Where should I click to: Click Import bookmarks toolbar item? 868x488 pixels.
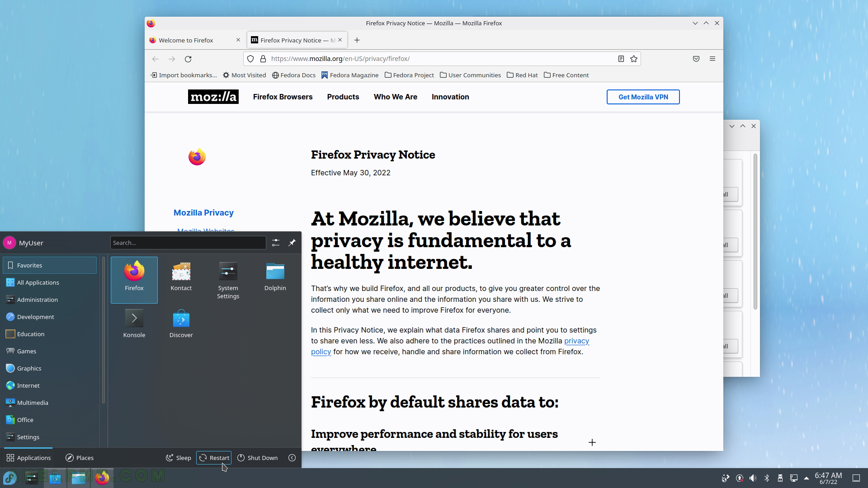click(184, 75)
